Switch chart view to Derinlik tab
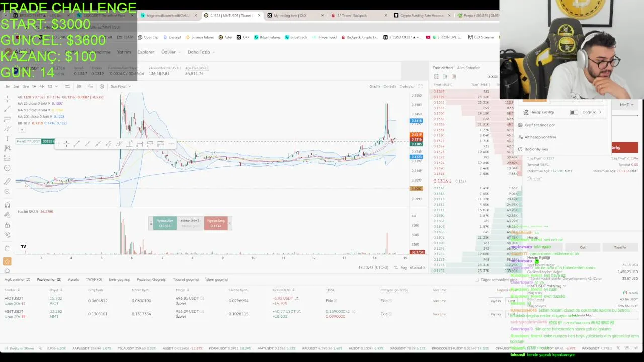 click(x=390, y=86)
